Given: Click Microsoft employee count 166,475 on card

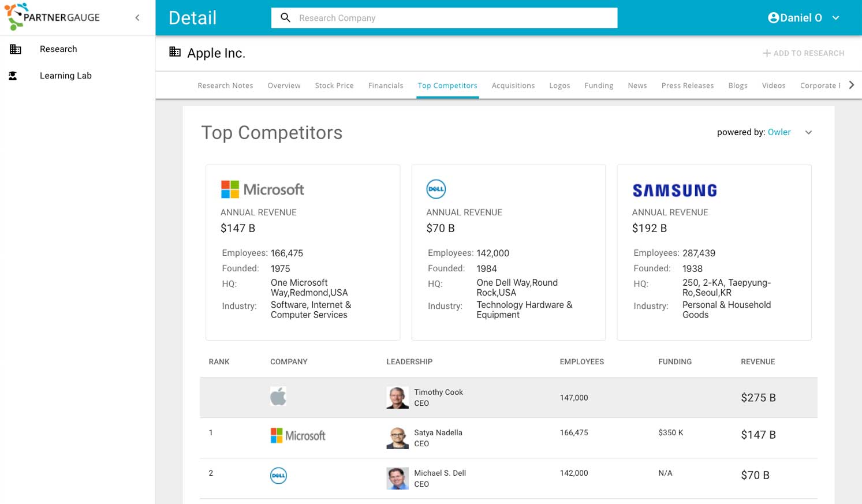Looking at the screenshot, I should (287, 253).
